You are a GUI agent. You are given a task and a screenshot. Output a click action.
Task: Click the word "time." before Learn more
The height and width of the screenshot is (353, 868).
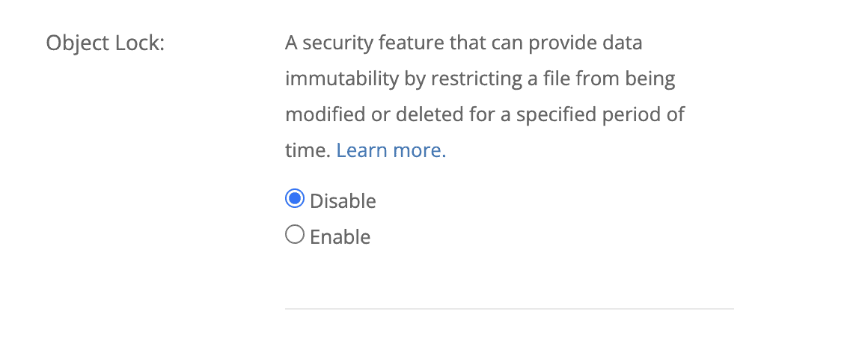pos(308,150)
